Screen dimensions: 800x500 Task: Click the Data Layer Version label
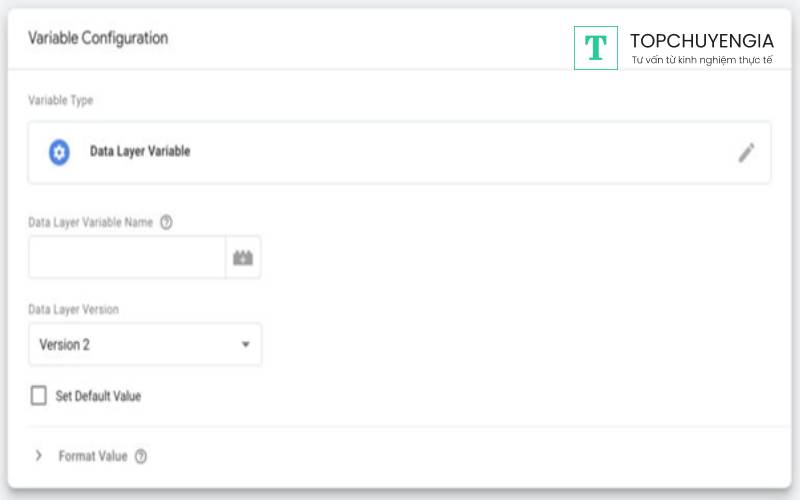(x=75, y=310)
